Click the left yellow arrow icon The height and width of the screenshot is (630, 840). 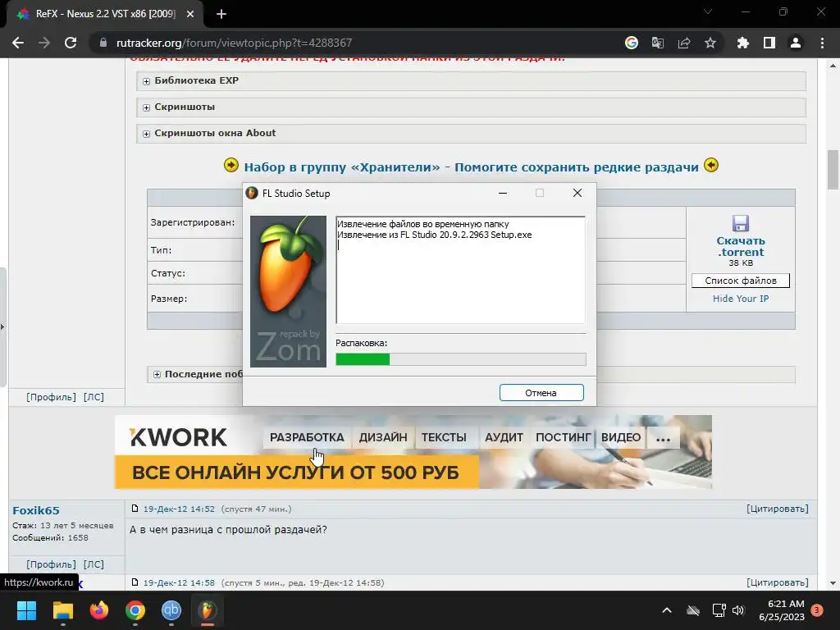tap(231, 165)
